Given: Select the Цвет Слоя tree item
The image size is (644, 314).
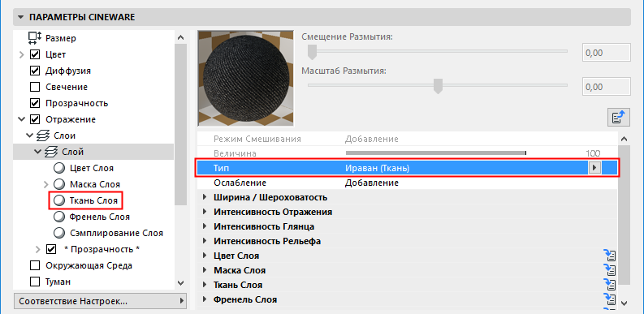Looking at the screenshot, I should (x=92, y=168).
